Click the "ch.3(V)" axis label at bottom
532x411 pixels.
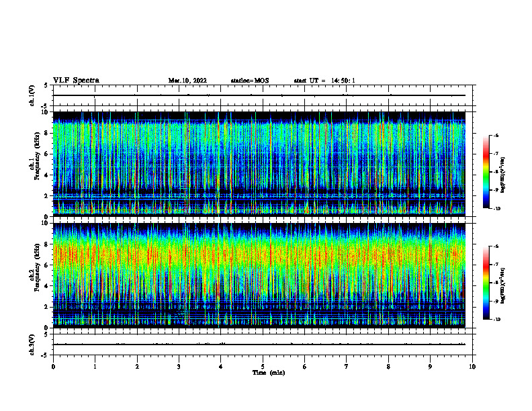coord(32,345)
